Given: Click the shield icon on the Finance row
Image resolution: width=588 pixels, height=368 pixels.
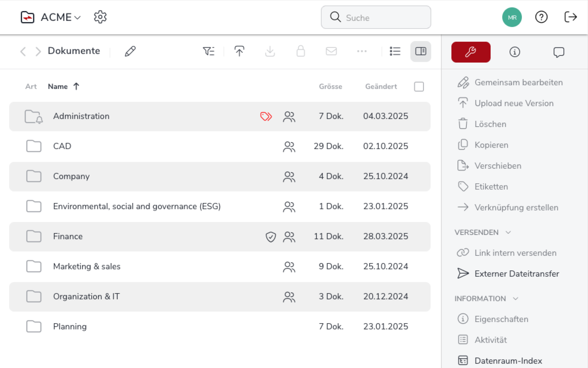Looking at the screenshot, I should tap(271, 237).
